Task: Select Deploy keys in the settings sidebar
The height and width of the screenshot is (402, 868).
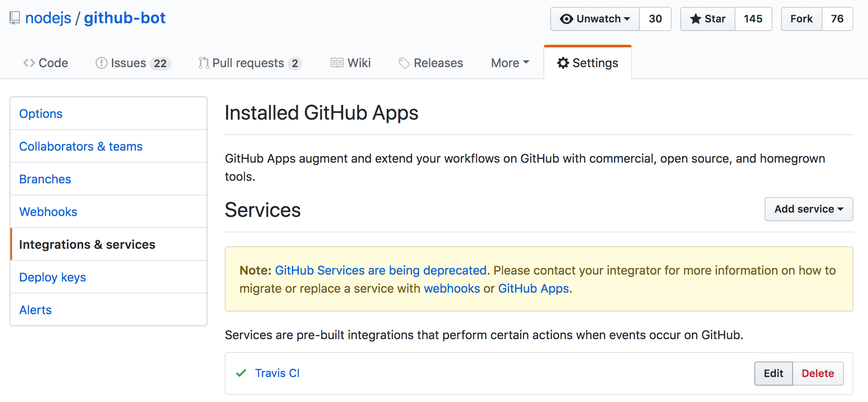Action: pos(53,277)
